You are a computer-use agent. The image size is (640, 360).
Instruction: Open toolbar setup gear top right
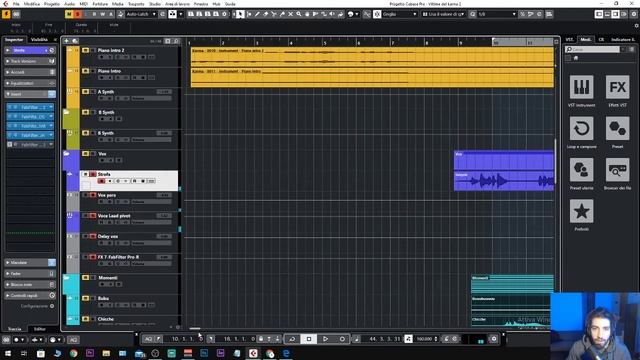point(634,14)
